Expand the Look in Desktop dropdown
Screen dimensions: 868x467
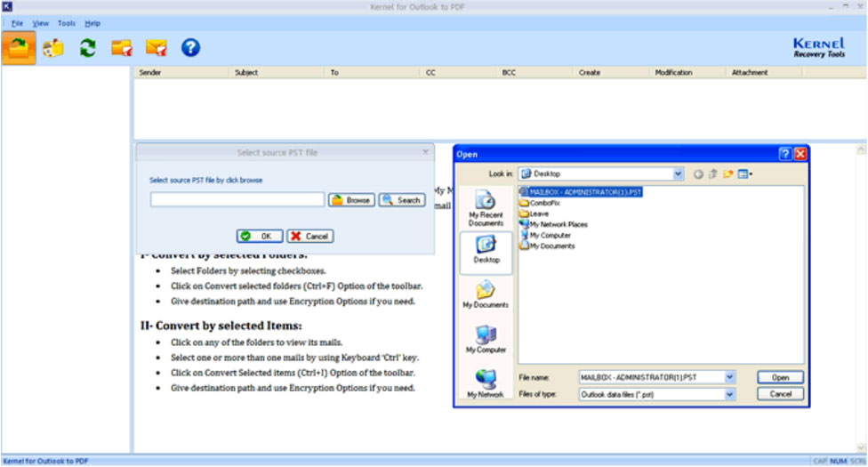click(x=678, y=174)
